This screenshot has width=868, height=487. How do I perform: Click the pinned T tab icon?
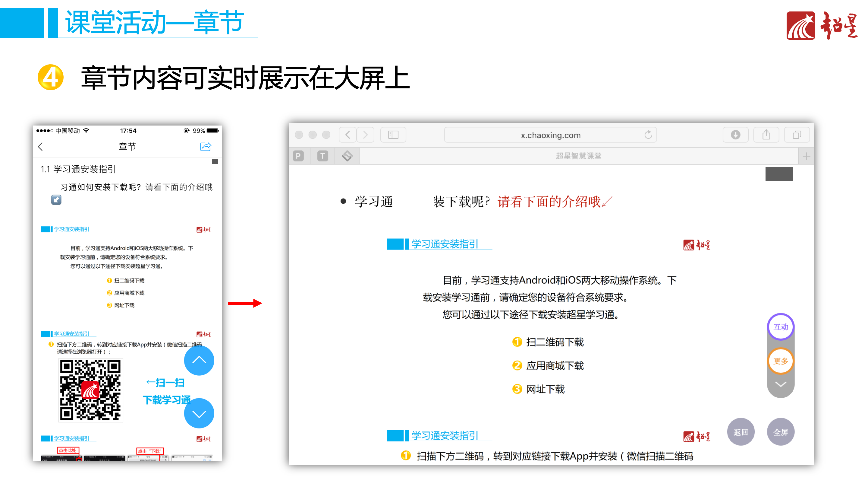click(x=322, y=156)
